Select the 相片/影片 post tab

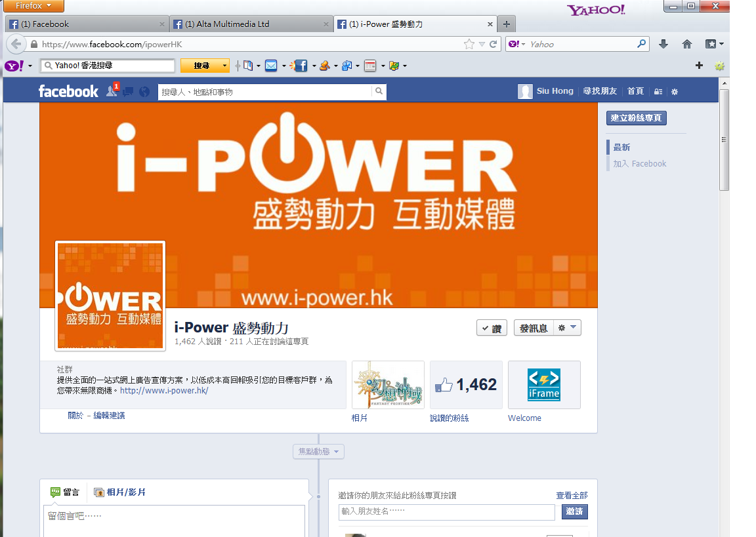119,492
